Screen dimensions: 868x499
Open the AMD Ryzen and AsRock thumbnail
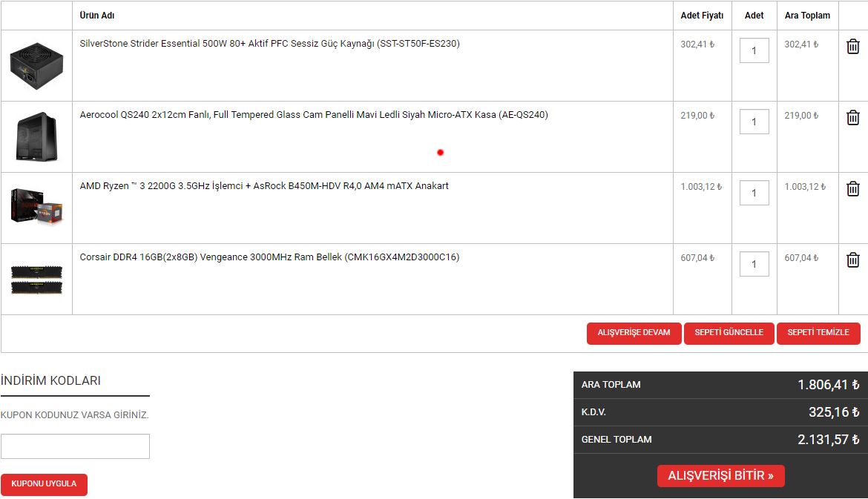(36, 207)
